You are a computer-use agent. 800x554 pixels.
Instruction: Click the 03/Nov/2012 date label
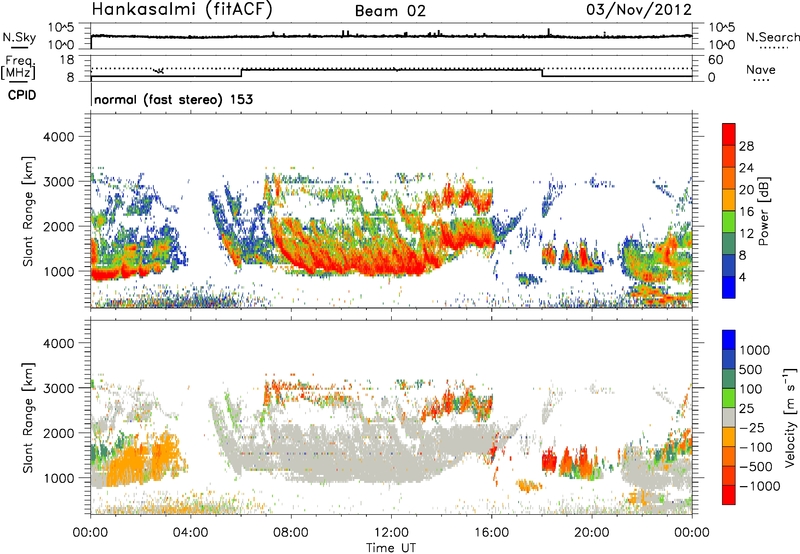pos(639,9)
